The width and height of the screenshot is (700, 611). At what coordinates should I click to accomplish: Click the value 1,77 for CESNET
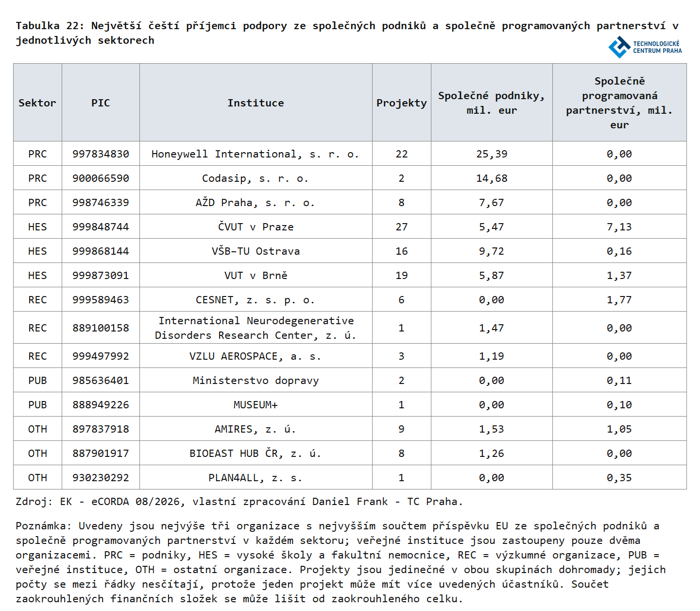point(619,300)
